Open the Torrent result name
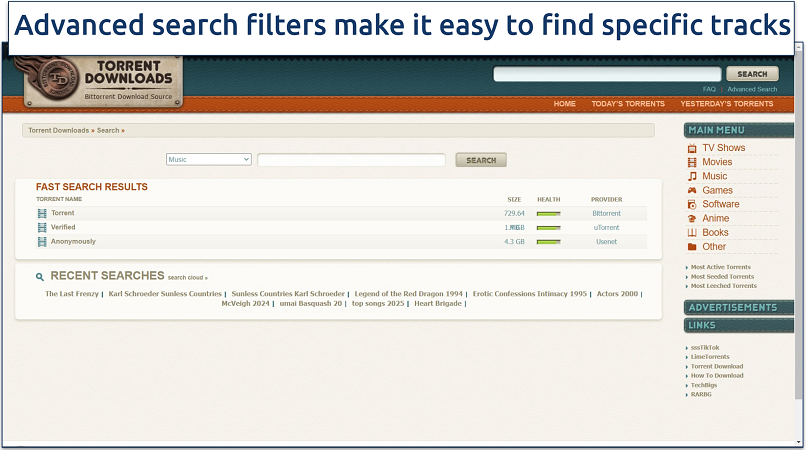 (x=63, y=213)
